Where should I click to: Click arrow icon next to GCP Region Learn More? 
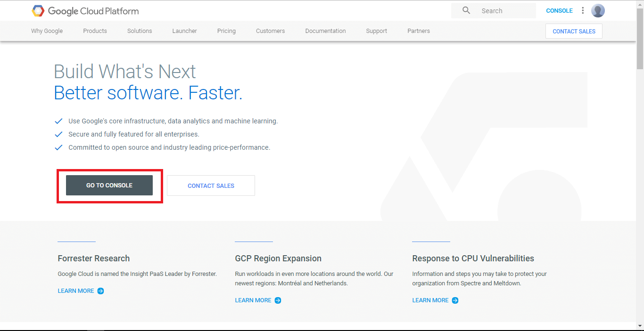pos(278,300)
